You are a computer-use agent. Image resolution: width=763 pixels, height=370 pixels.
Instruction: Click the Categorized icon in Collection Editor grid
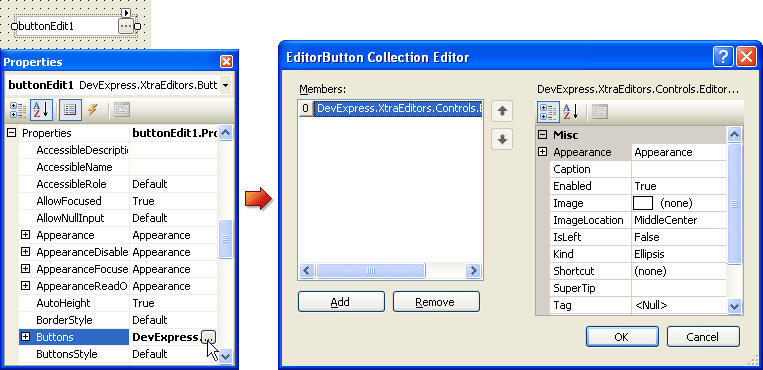point(548,112)
